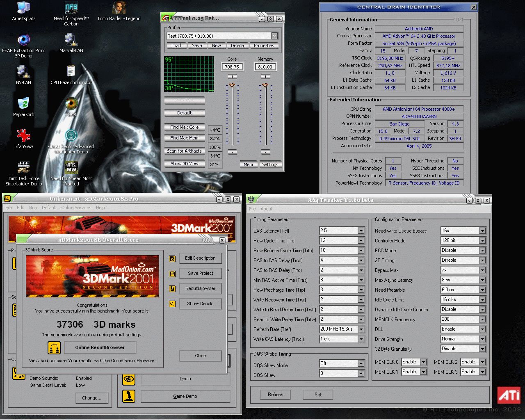Click A64 Tweaker title bar icon

pos(251,200)
